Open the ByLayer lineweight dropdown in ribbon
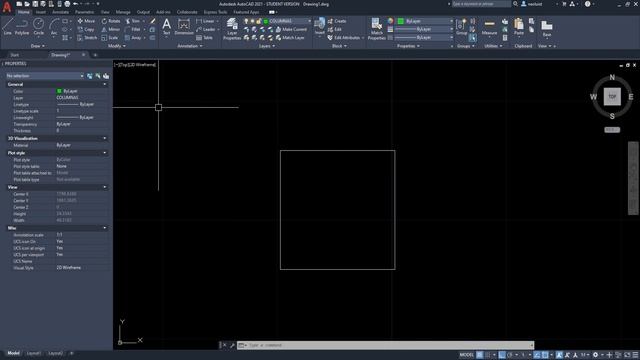 (424, 29)
